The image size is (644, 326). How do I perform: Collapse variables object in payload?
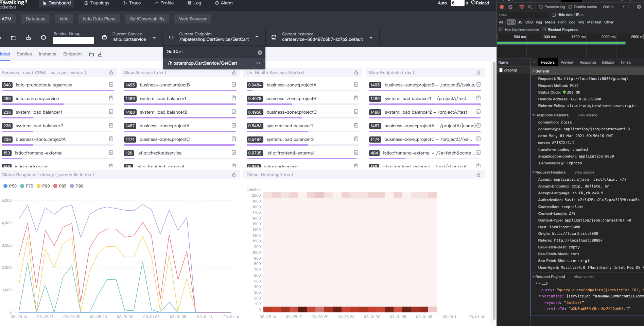tap(540, 296)
